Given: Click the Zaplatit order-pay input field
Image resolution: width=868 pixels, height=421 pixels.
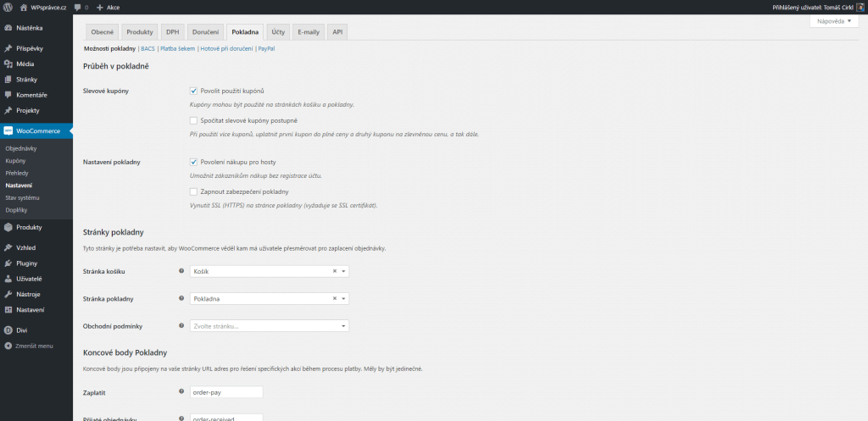Looking at the screenshot, I should (x=225, y=391).
